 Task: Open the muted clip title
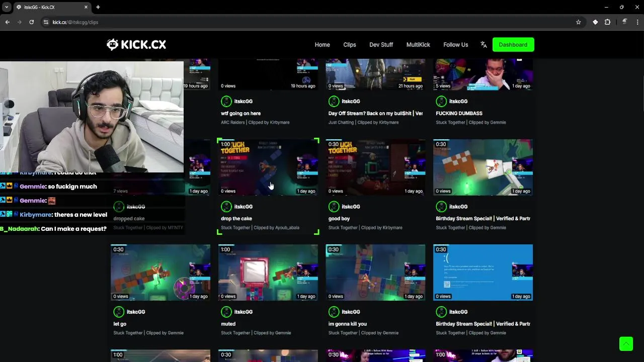[228, 324]
